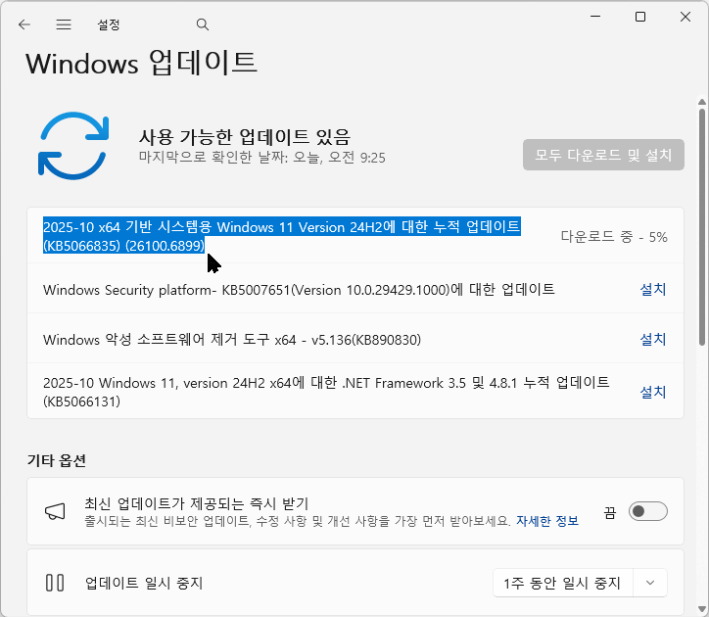This screenshot has width=709, height=617.
Task: Click 마지막으로 확인한 날짜 text
Action: (x=262, y=157)
